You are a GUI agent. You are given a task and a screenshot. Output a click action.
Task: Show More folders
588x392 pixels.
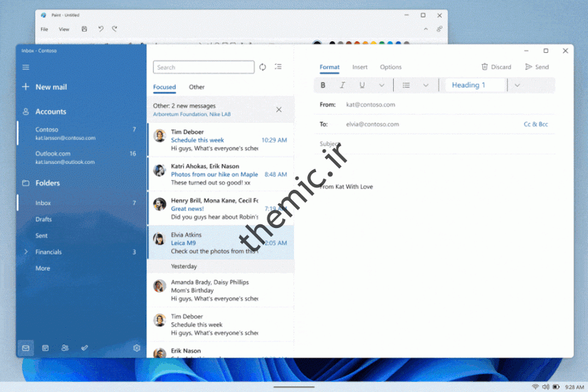point(43,268)
